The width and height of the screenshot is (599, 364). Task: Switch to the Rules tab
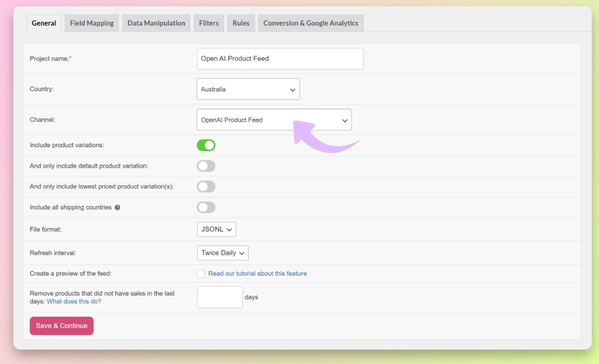[x=240, y=23]
